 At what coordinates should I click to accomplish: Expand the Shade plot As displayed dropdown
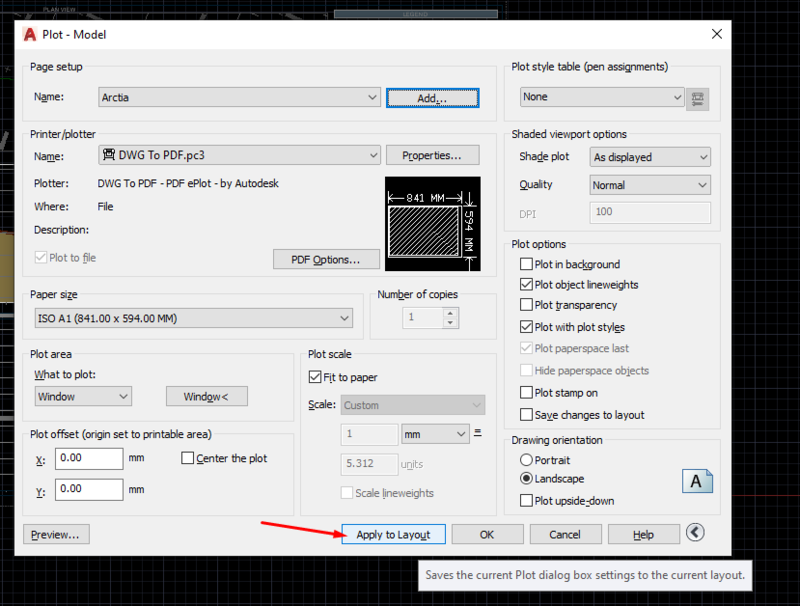(650, 157)
